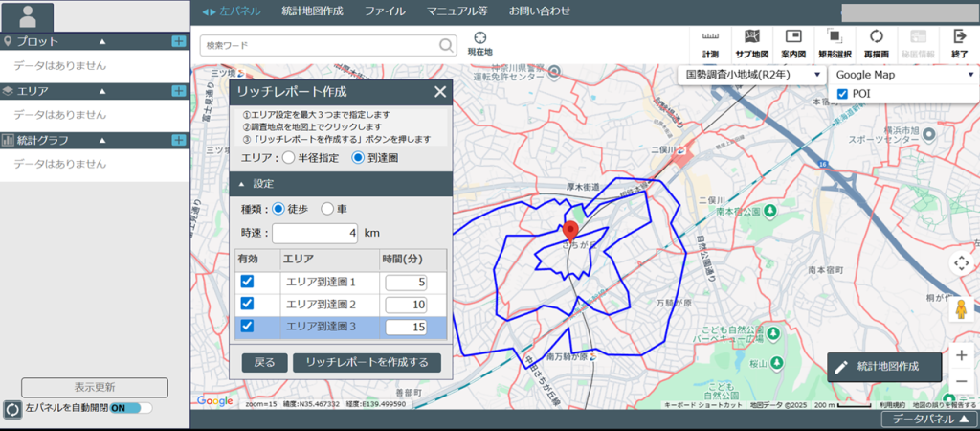Open the user profile icon tab
980x431 pixels.
pyautogui.click(x=27, y=16)
